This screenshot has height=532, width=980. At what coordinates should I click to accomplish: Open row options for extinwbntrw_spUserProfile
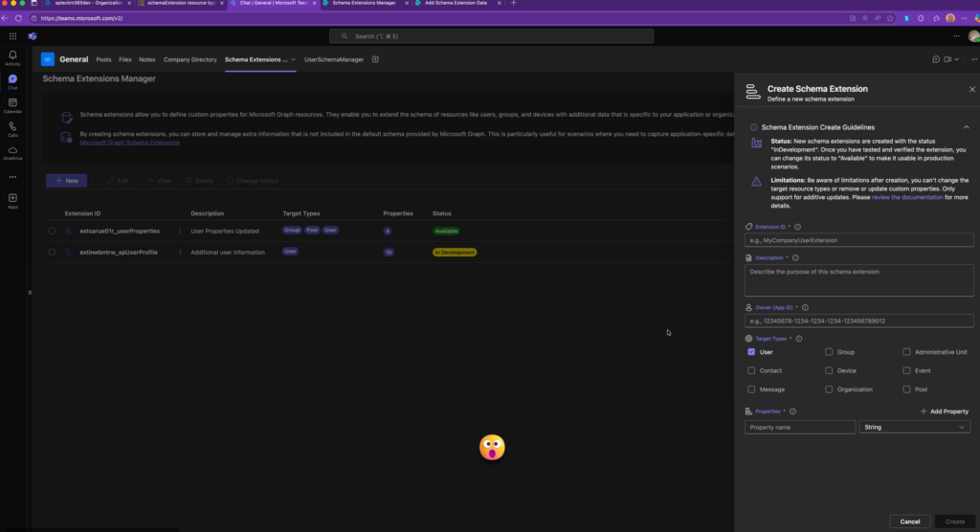click(x=180, y=252)
